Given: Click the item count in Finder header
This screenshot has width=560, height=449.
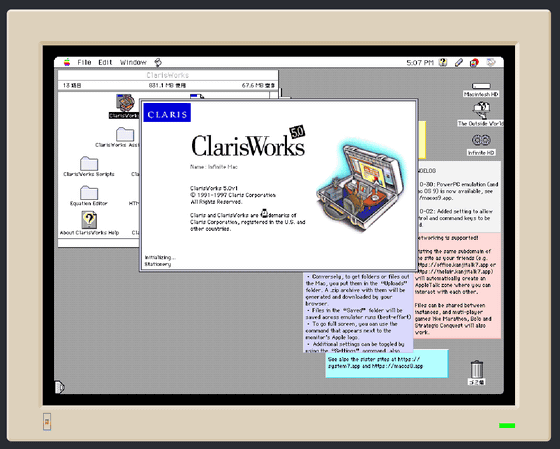Looking at the screenshot, I should click(x=72, y=85).
